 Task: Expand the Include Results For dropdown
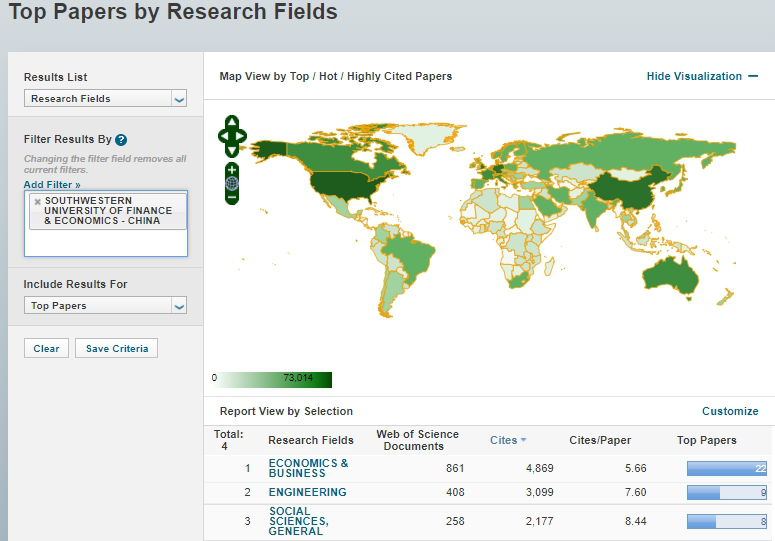pos(105,306)
